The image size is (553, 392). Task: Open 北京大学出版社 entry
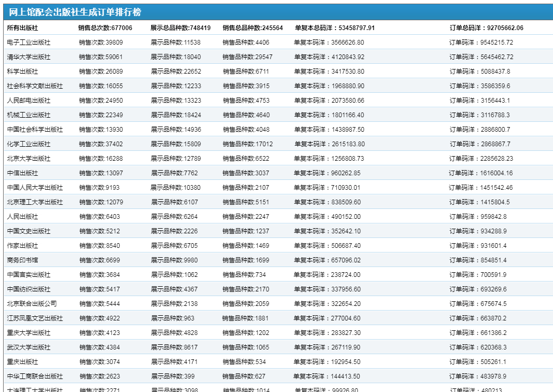click(x=29, y=159)
